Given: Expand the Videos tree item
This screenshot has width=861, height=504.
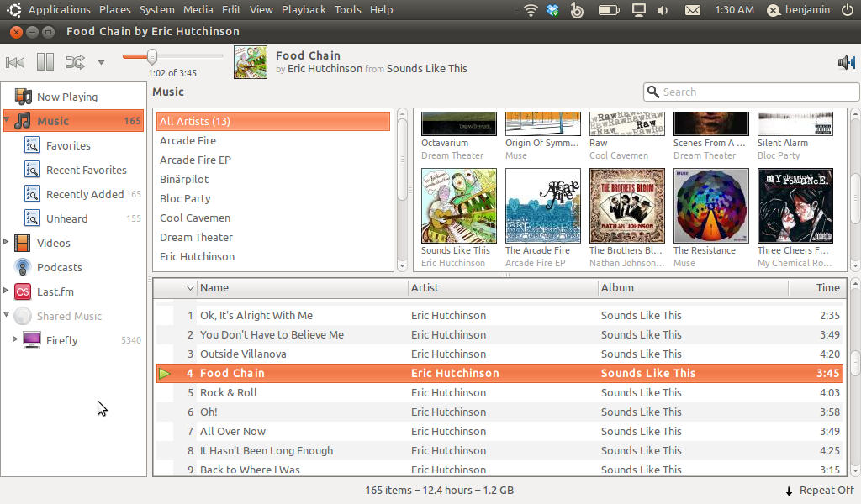Looking at the screenshot, I should [x=7, y=243].
